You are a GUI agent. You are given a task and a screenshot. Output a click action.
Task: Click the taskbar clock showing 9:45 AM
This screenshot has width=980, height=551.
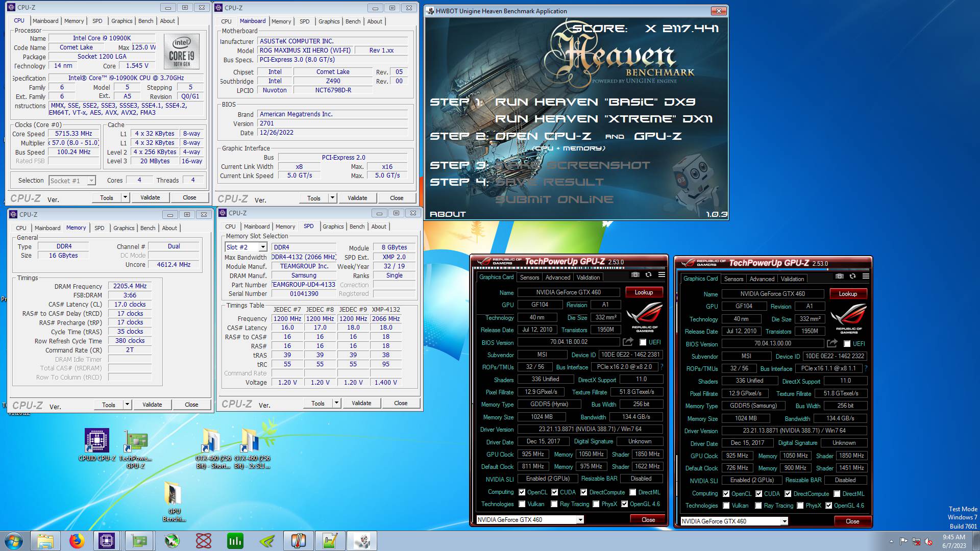point(953,541)
